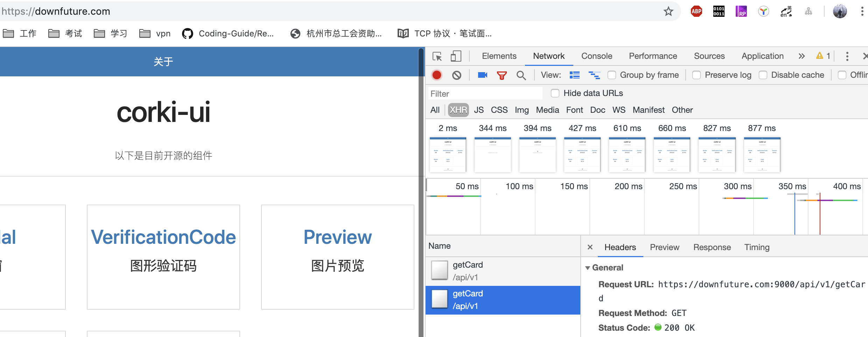Toggle the device toolbar icon
Screen dimensions: 868x337
tap(456, 56)
